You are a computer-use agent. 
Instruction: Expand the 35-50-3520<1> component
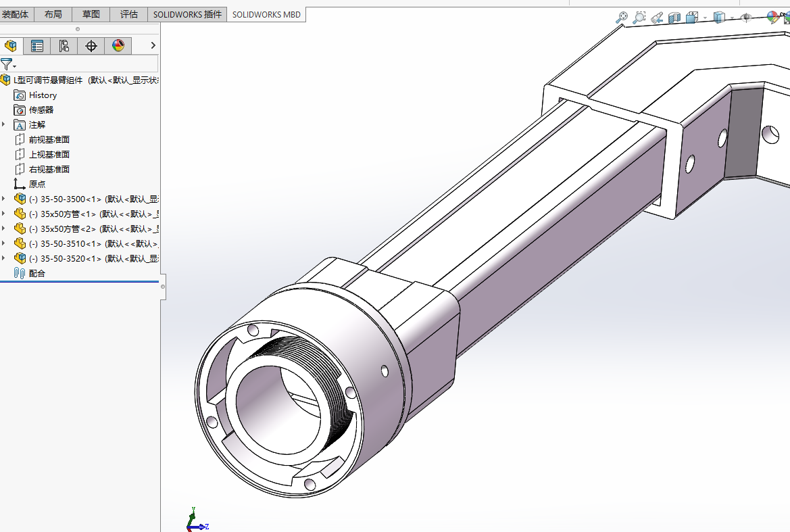[3, 258]
